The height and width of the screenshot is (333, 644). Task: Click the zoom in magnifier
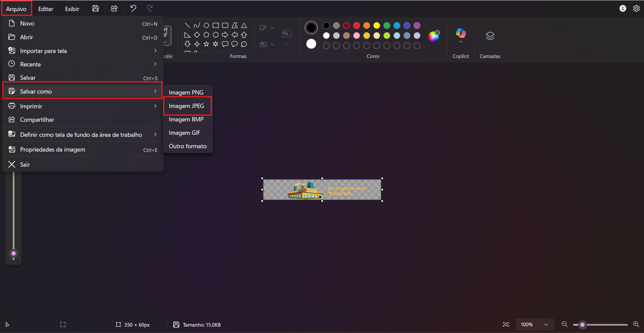[636, 324]
